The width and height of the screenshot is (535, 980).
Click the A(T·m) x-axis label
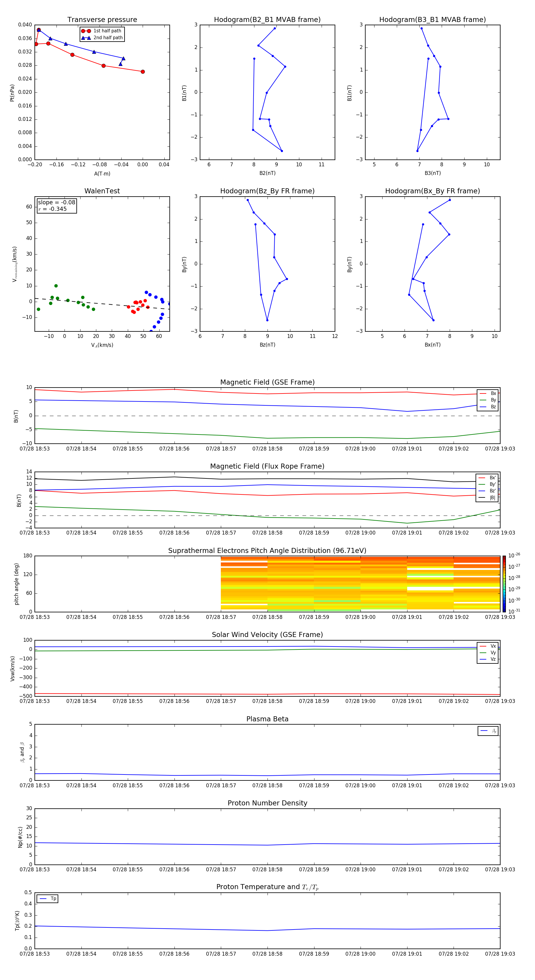tap(102, 174)
